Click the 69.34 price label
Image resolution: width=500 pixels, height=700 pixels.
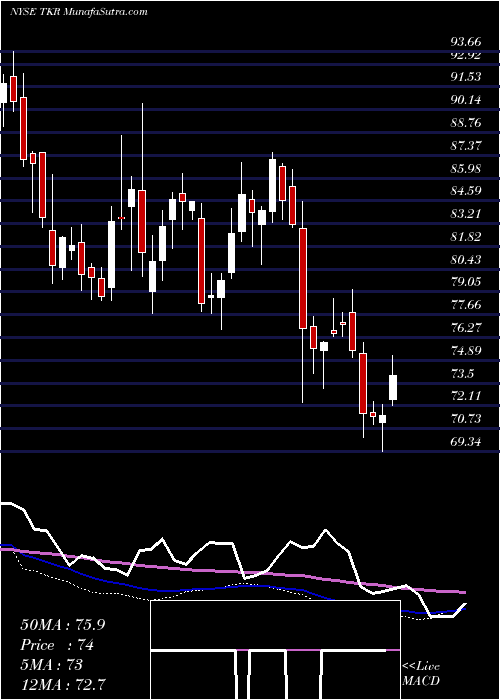tap(466, 442)
